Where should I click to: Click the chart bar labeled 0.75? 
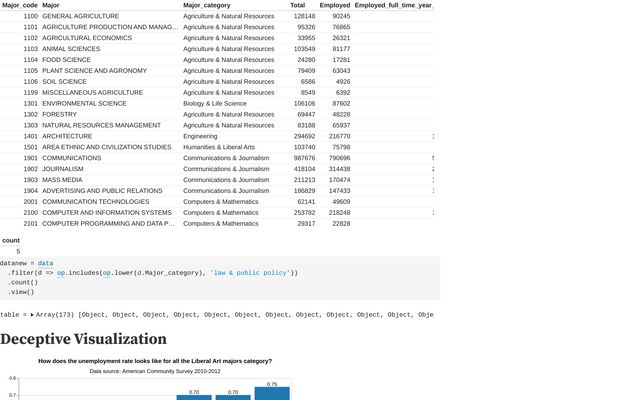pos(272,393)
